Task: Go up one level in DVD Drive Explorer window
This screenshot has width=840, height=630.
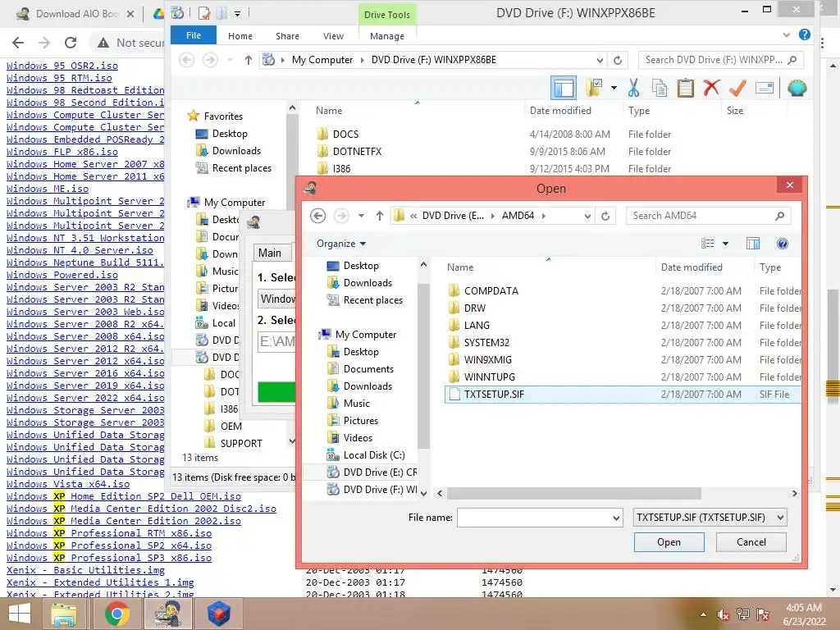Action: click(x=248, y=60)
